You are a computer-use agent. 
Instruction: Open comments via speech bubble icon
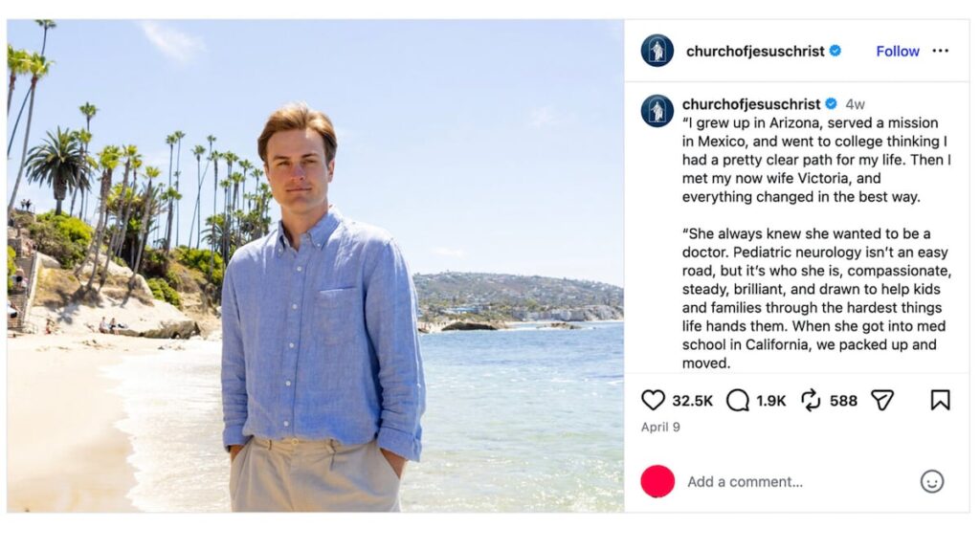click(738, 400)
